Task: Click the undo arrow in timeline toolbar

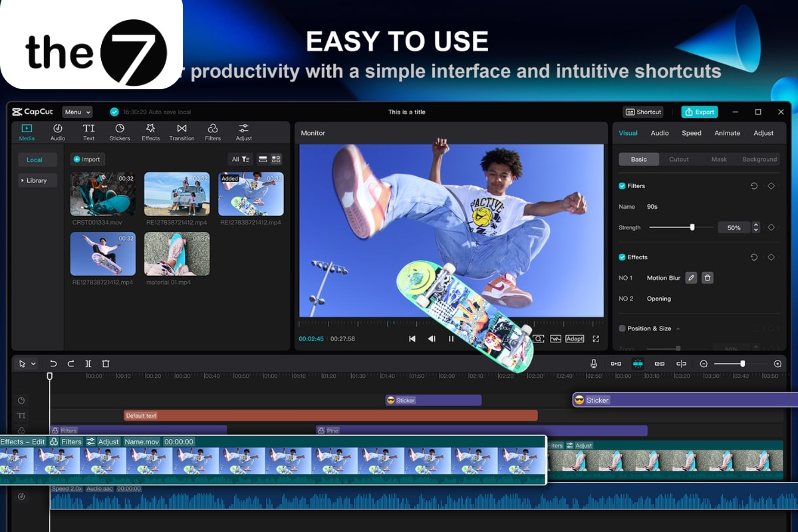Action: [53, 364]
